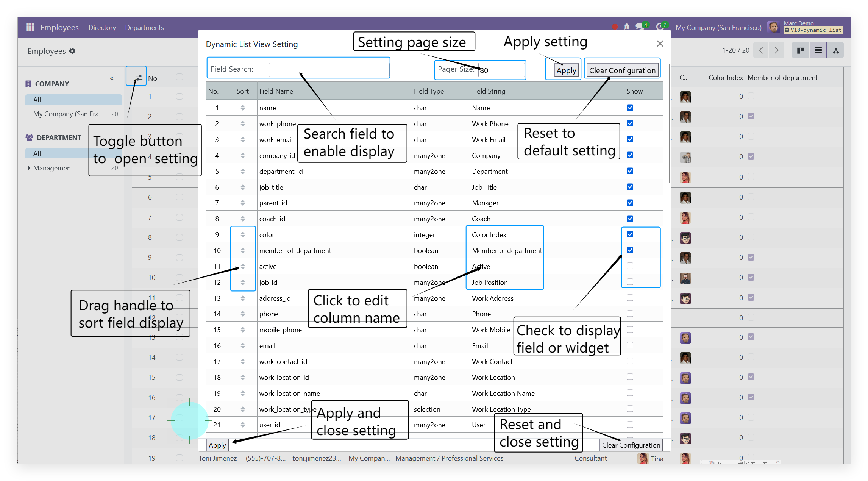The height and width of the screenshot is (481, 868).
Task: Open the conversations chat icon with badge 4
Action: pos(640,27)
